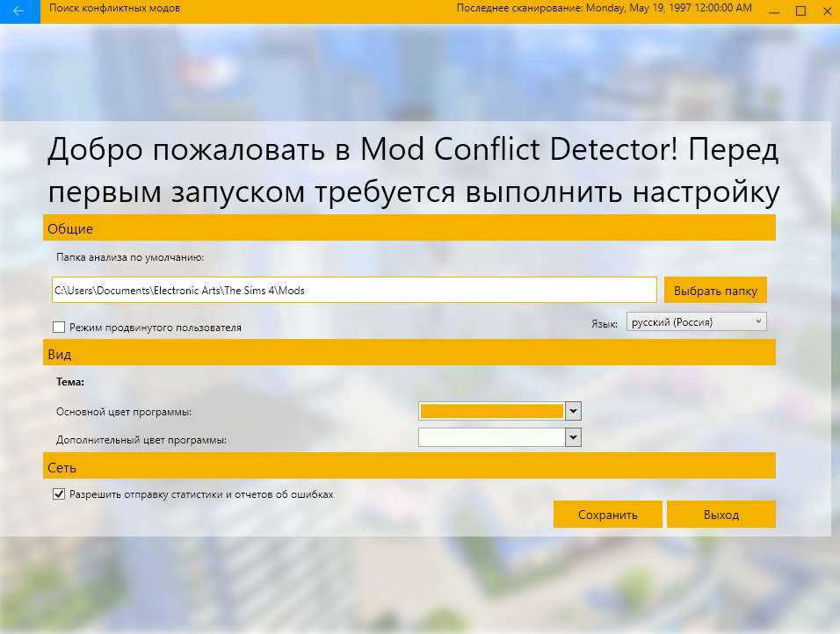This screenshot has width=840, height=634.
Task: Close the Mod Conflict Detector window
Action: tap(827, 11)
